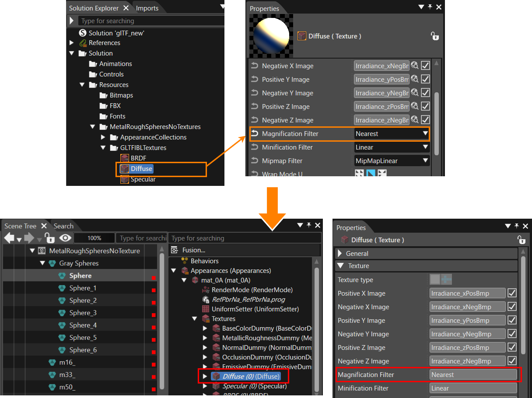Viewport: 532px width, 398px height.
Task: Click the back arrow in the Scene Tree toolbar
Action: click(x=9, y=238)
